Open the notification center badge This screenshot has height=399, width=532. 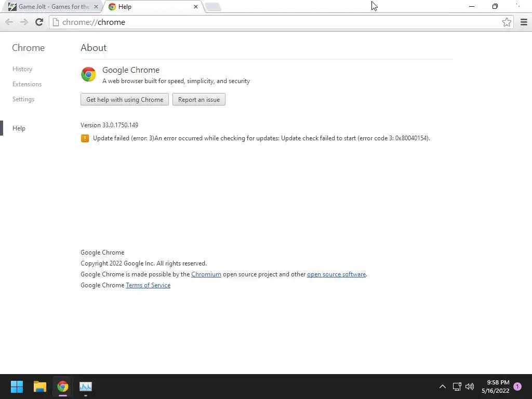(517, 387)
